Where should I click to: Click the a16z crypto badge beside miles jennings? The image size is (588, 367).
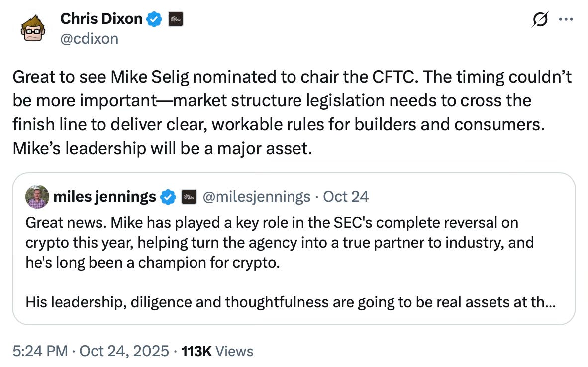tap(189, 197)
